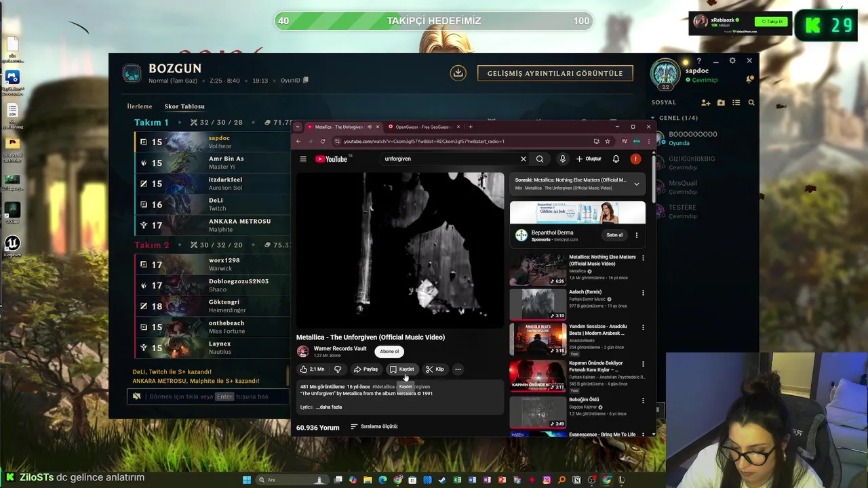Open the Warner Records Vault channel link
868x488 pixels.
click(340, 348)
